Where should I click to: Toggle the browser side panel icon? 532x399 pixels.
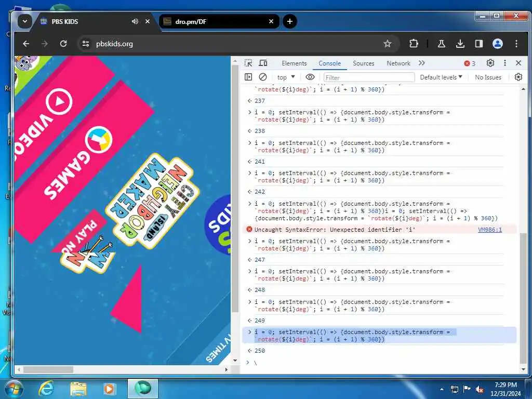point(478,44)
